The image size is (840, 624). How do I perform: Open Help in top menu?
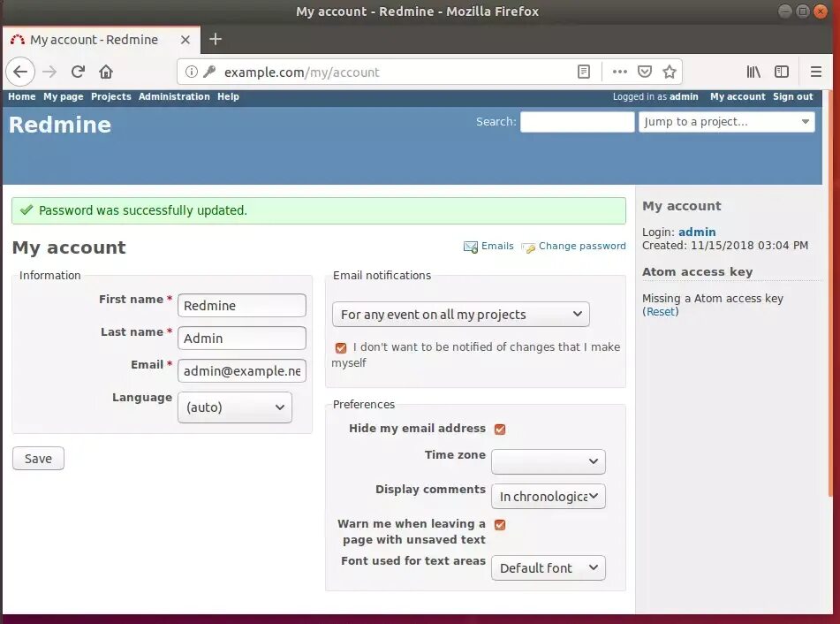(x=228, y=96)
